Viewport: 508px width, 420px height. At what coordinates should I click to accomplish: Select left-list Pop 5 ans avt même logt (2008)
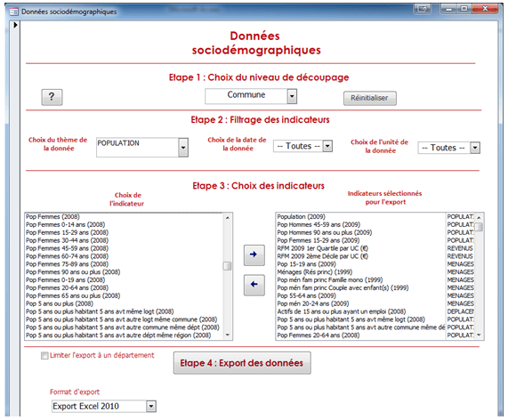124,311
